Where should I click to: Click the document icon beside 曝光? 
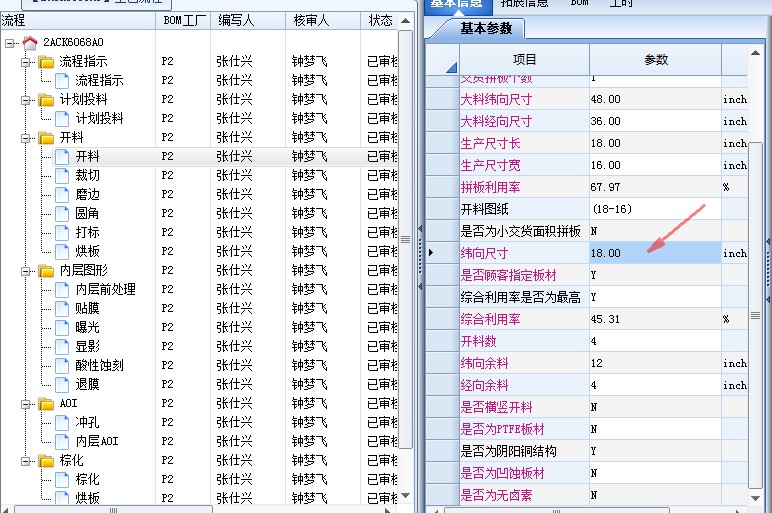pos(62,328)
